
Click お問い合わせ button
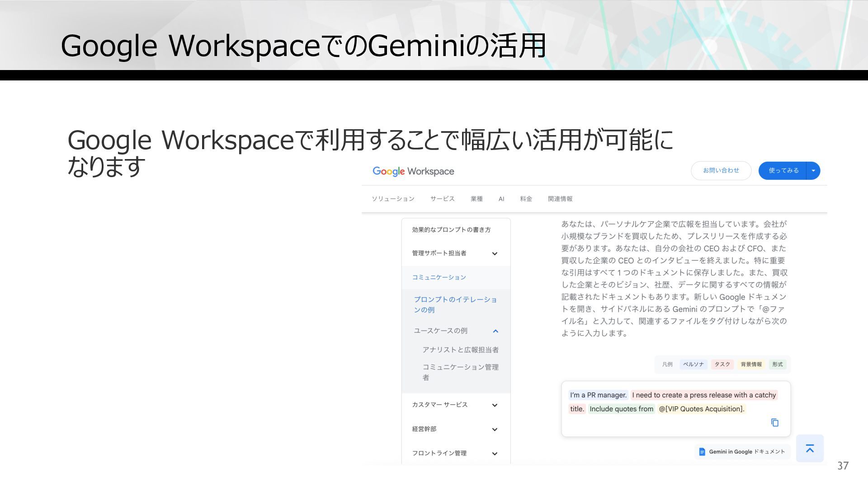pyautogui.click(x=721, y=171)
